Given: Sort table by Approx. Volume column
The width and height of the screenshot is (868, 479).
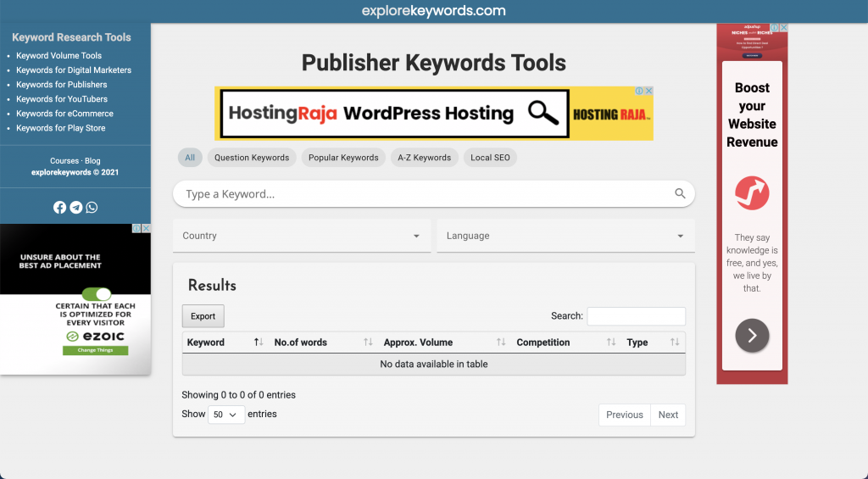Looking at the screenshot, I should click(x=445, y=343).
